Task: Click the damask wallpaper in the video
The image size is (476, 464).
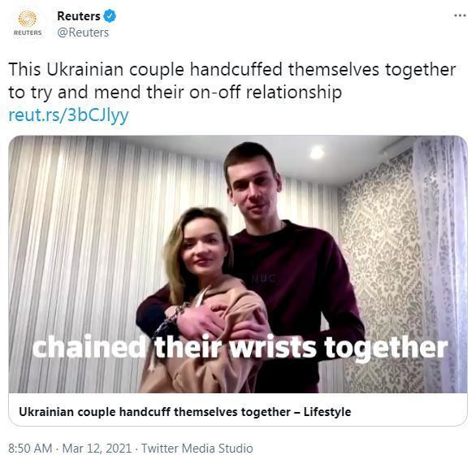Action: pos(379,273)
